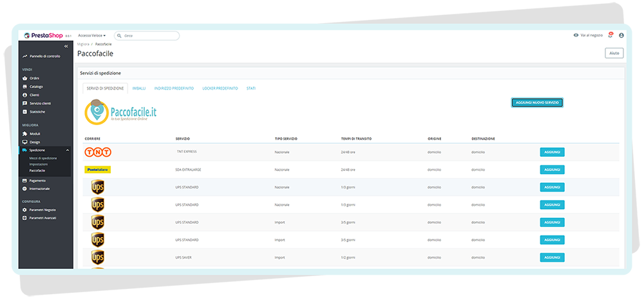The width and height of the screenshot is (644, 298).
Task: Click the Destinazione column header
Action: [x=483, y=139]
